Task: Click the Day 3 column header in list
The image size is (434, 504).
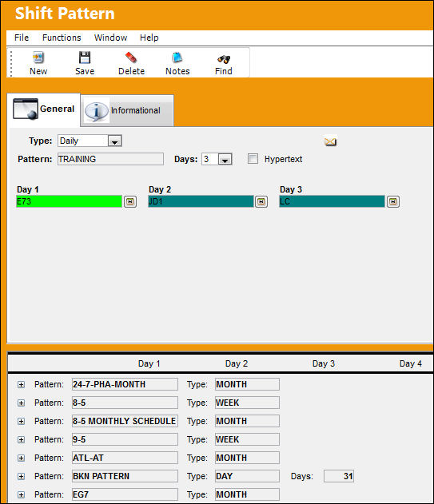Action: [324, 364]
